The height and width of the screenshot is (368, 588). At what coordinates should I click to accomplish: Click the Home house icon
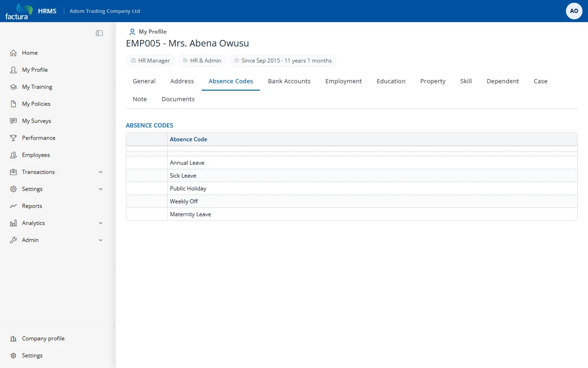tap(13, 53)
